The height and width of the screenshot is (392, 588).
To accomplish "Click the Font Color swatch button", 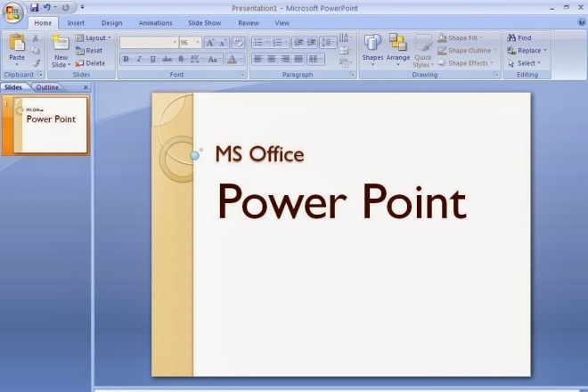I will coord(233,59).
